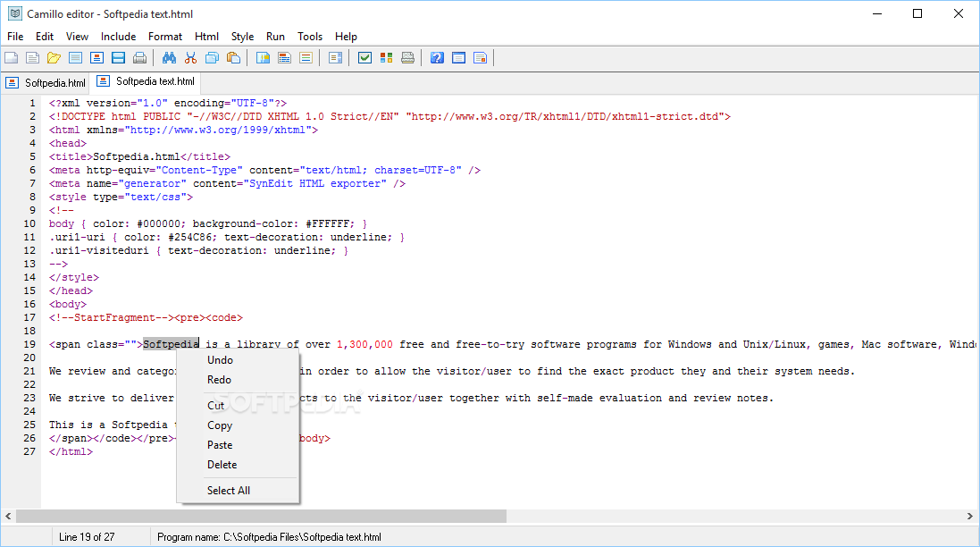Open the Format menu
The width and height of the screenshot is (980, 547).
[x=165, y=37]
